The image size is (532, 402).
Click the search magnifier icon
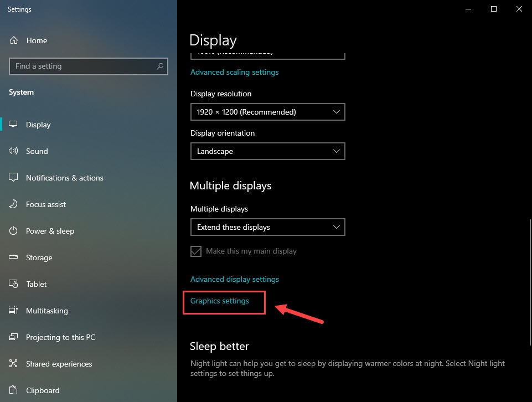(160, 66)
